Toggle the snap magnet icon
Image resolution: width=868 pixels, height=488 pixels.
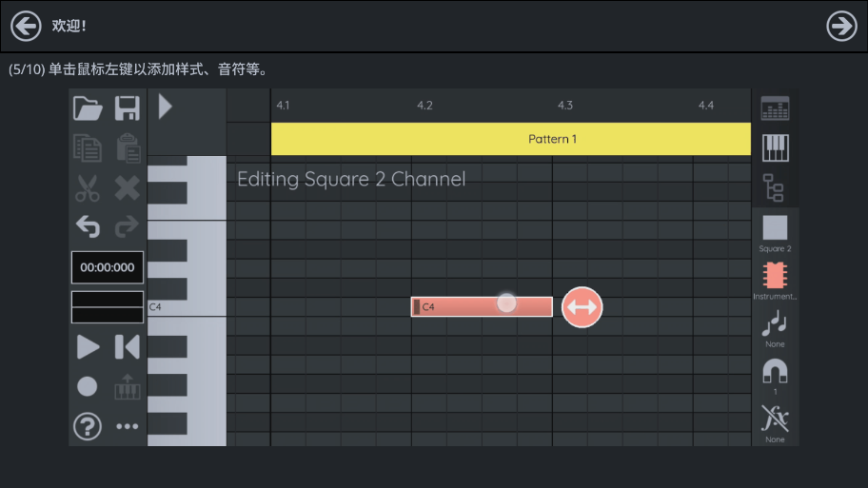point(775,371)
